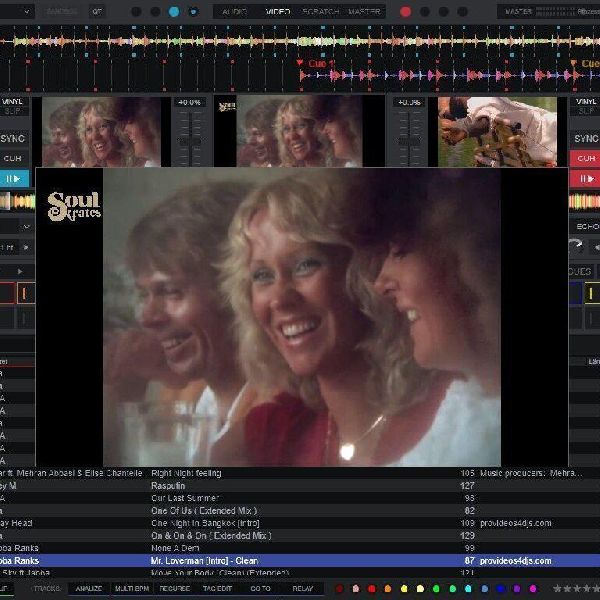Click the left deck CUE button
Screen dimensions: 600x600
[13, 158]
